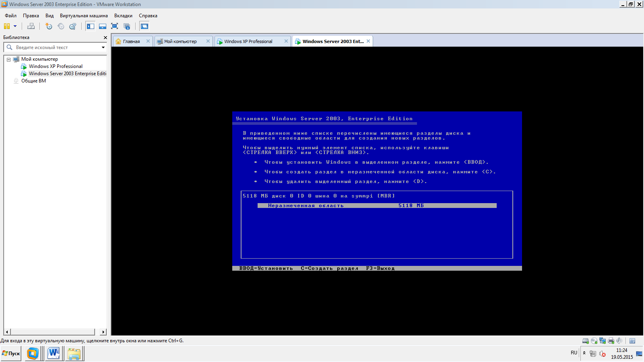The image size is (644, 362).
Task: Open the library search dropdown arrow
Action: click(x=103, y=47)
